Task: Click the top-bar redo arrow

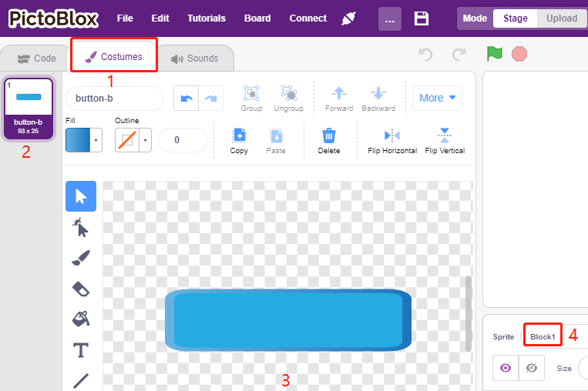Action: click(459, 55)
